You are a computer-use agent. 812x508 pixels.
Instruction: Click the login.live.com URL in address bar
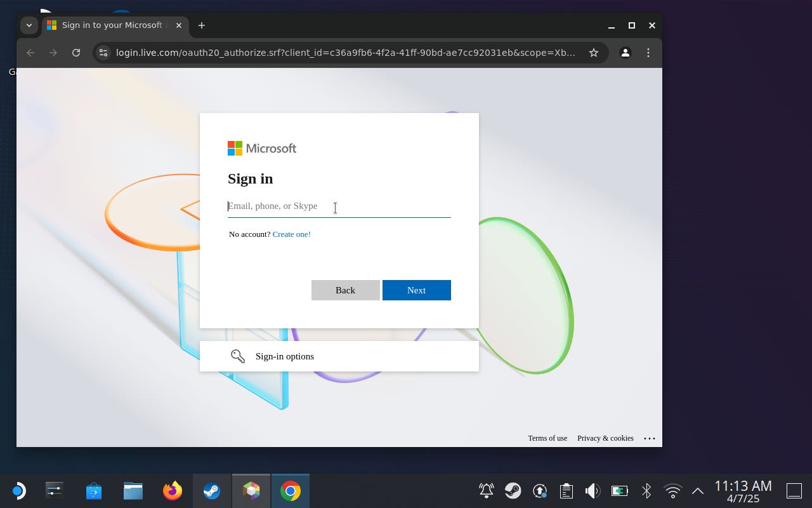tap(346, 53)
